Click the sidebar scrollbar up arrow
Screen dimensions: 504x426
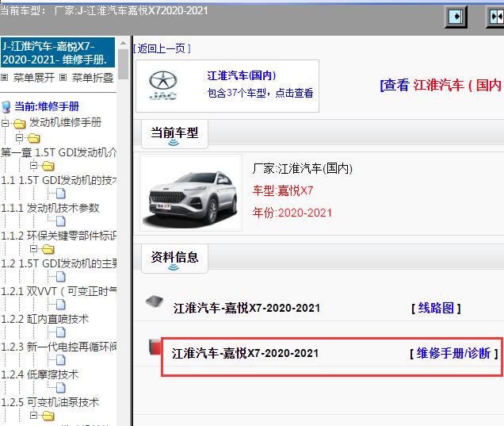click(123, 43)
